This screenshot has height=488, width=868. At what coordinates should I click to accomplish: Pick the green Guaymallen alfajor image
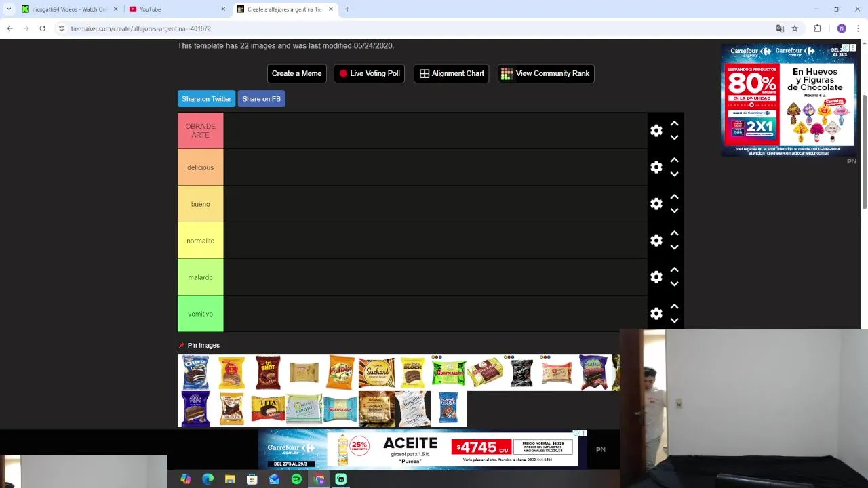pyautogui.click(x=448, y=372)
